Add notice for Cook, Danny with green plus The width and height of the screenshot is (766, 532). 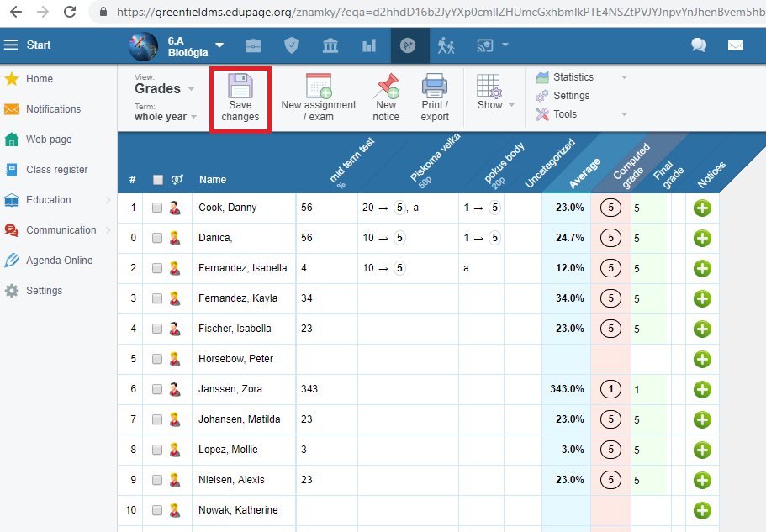tap(702, 208)
